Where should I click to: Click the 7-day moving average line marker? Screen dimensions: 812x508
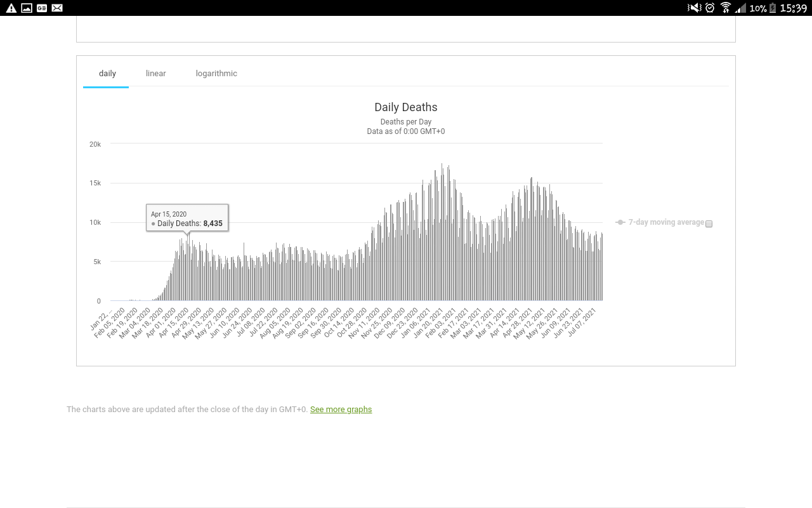click(x=620, y=222)
